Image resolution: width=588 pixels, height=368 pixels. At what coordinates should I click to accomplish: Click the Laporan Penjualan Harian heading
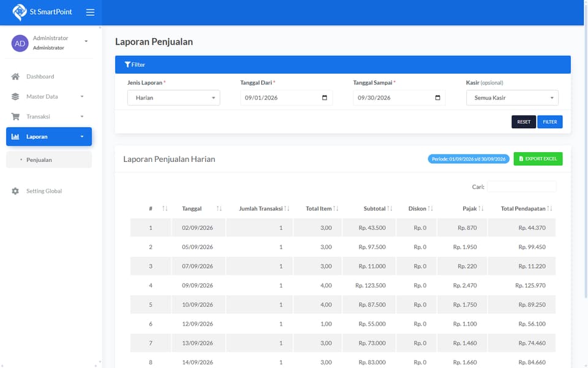169,159
